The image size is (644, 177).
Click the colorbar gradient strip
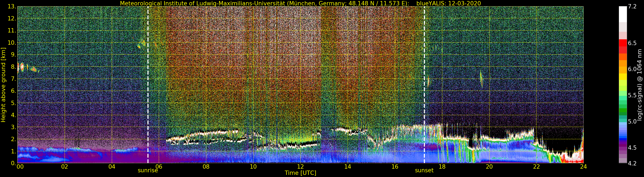(623, 85)
